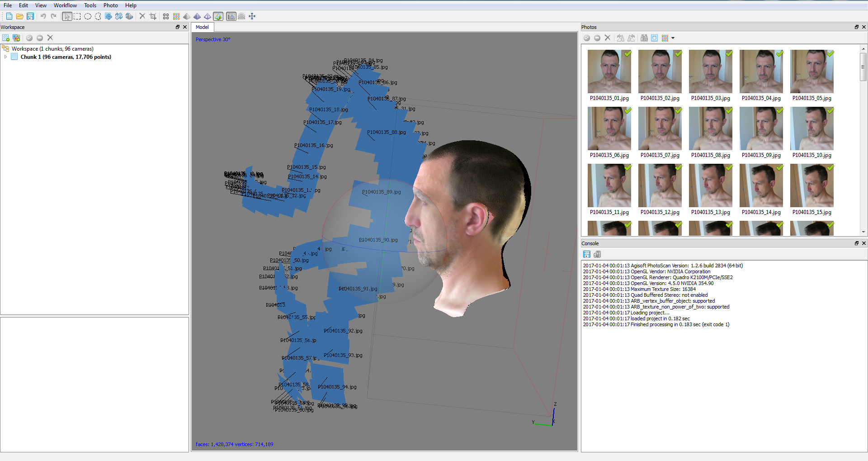
Task: Remove items with Workspace X icon
Action: (50, 38)
